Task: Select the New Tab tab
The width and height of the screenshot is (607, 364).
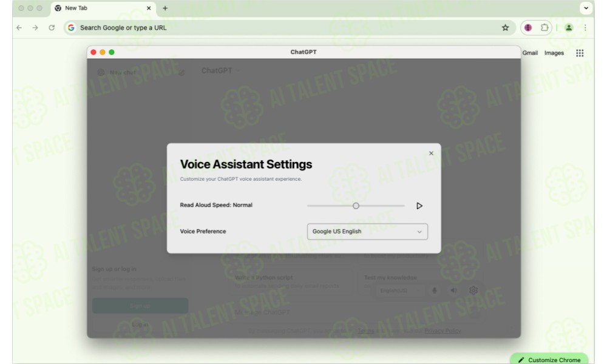Action: click(x=103, y=8)
